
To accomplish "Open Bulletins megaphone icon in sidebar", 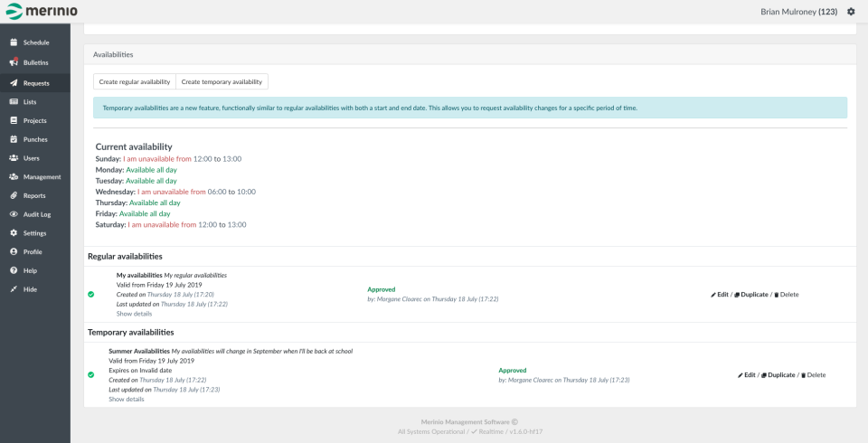I will click(14, 62).
